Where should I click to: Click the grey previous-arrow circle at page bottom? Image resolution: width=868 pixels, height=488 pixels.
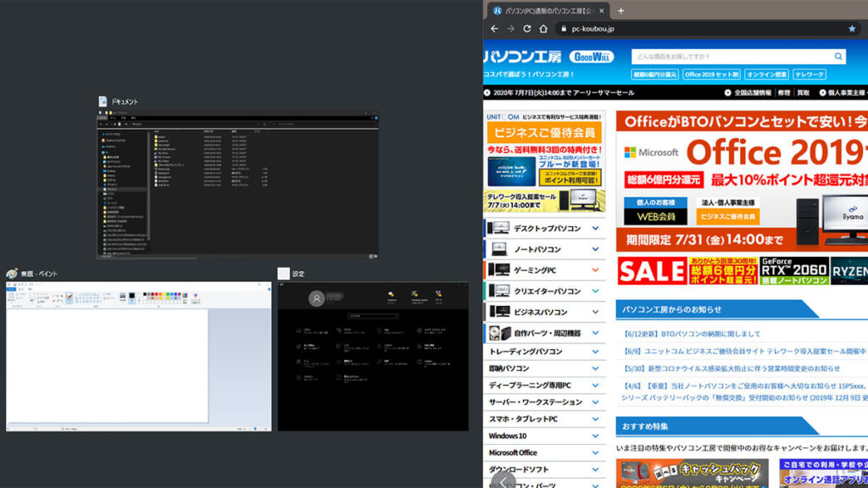[504, 481]
